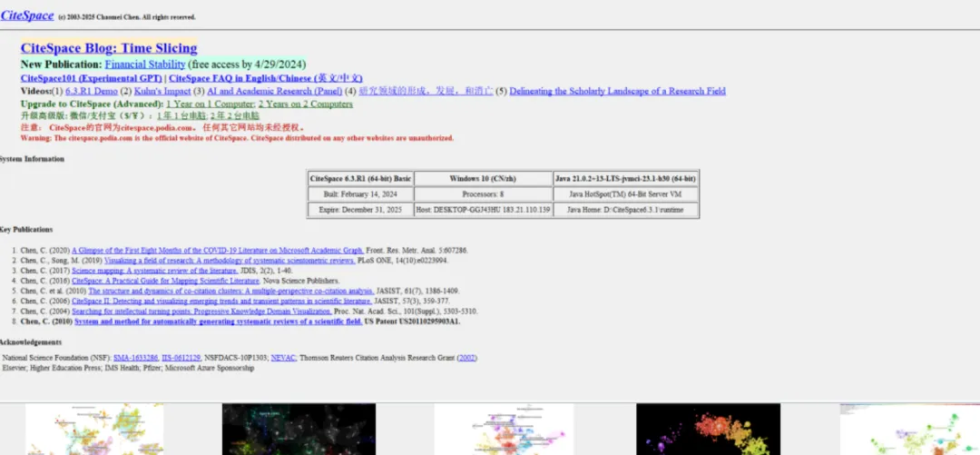Open Delineating the Scholarly Landscape video link
Image resolution: width=980 pixels, height=455 pixels.
(x=618, y=91)
